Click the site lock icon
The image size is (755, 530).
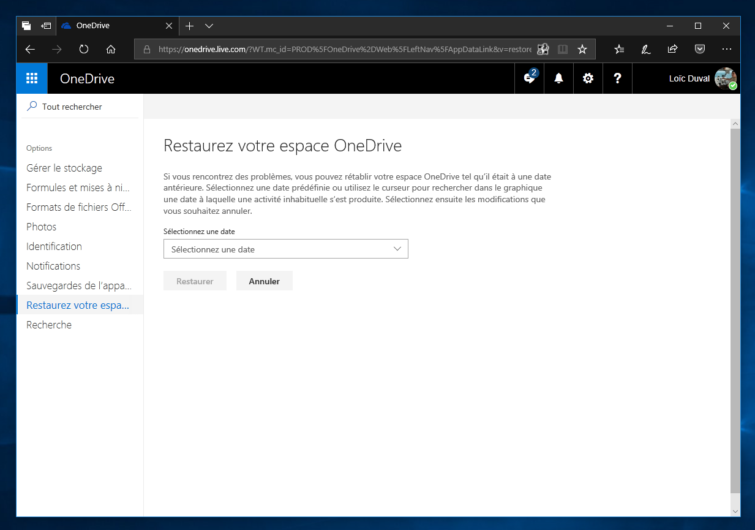tap(147, 49)
